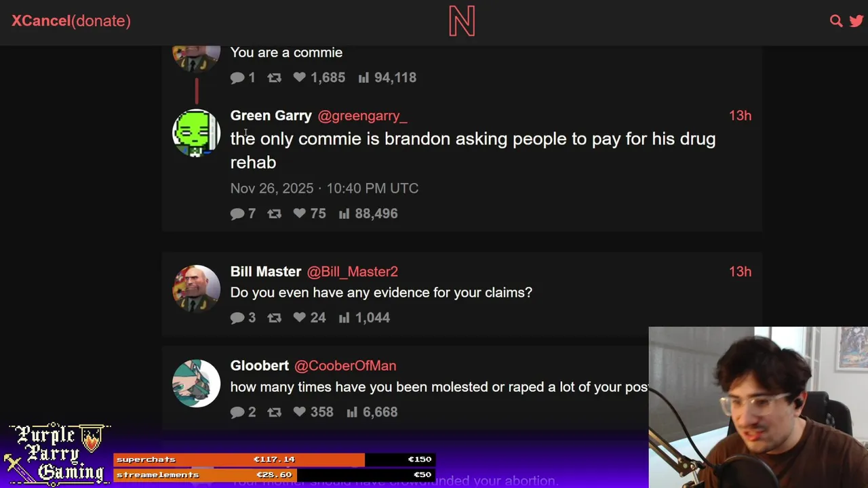
Task: Click the (donate) link
Action: coord(101,20)
